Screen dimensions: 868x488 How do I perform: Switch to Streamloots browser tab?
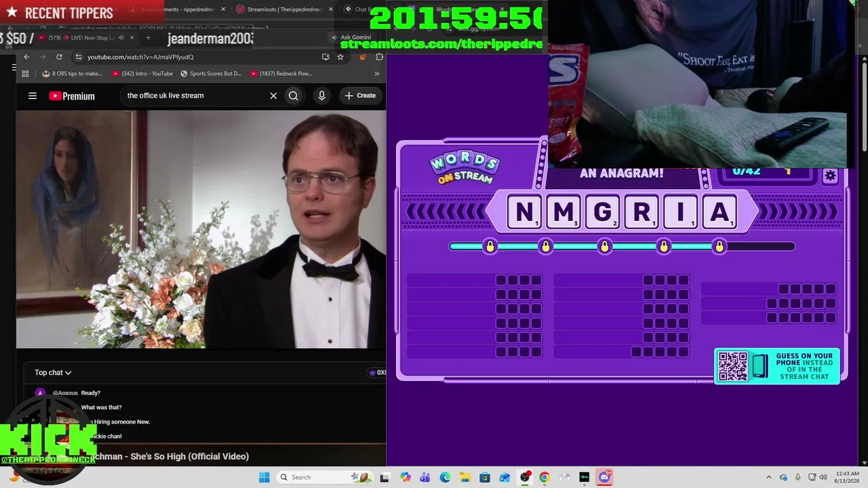[283, 9]
